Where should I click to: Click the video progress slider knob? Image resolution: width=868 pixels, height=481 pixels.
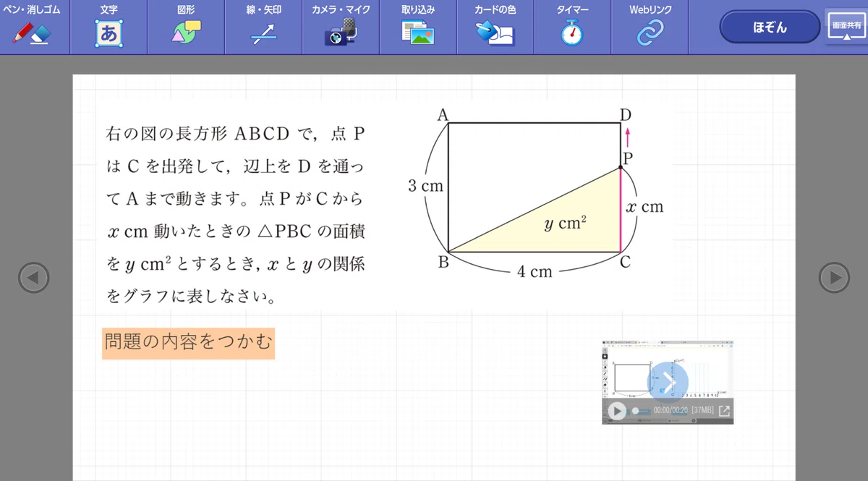(x=635, y=411)
